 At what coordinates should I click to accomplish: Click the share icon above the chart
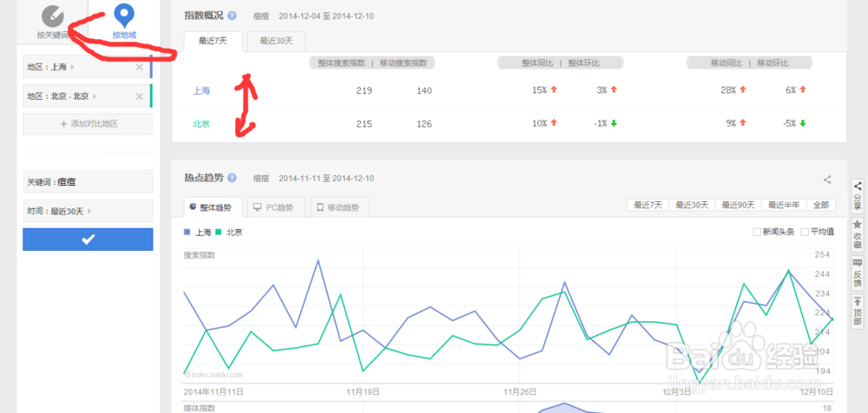(827, 179)
